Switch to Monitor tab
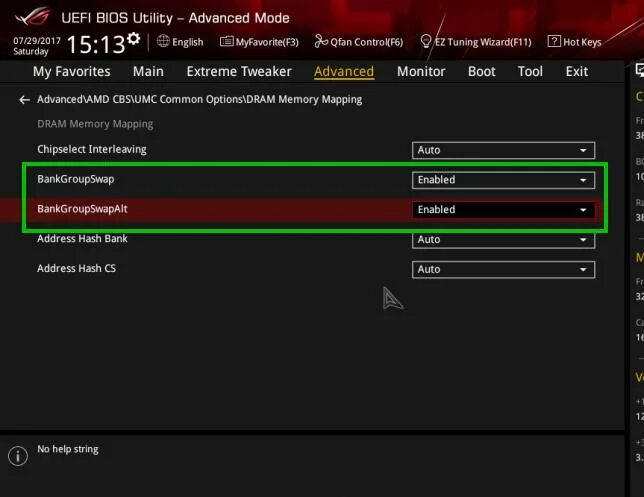Image resolution: width=644 pixels, height=497 pixels. pos(421,71)
